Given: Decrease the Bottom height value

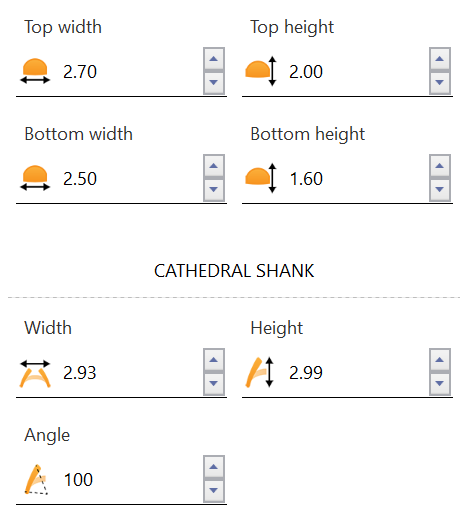Looking at the screenshot, I should (x=440, y=190).
